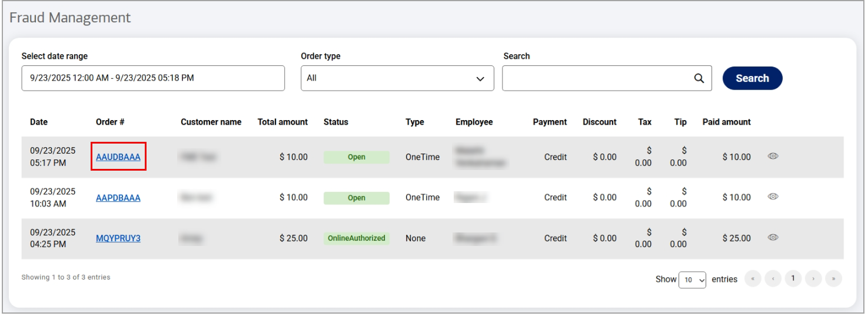The image size is (868, 316).
Task: Sort by Order # column header
Action: (110, 122)
